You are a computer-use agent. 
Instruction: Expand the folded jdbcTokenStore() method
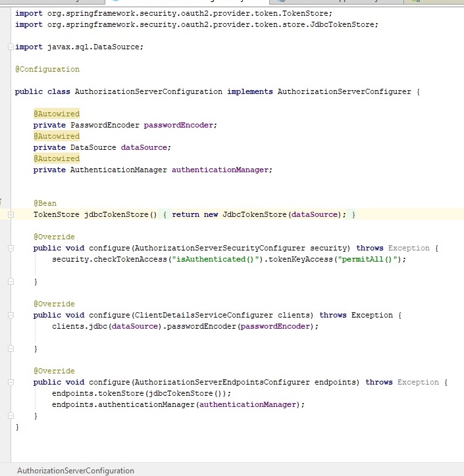click(x=11, y=214)
